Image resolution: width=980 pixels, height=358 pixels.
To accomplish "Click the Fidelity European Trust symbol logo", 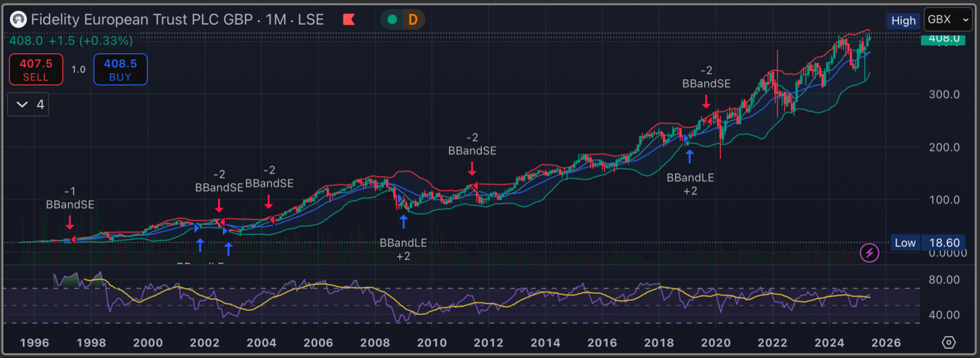I will 18,20.
